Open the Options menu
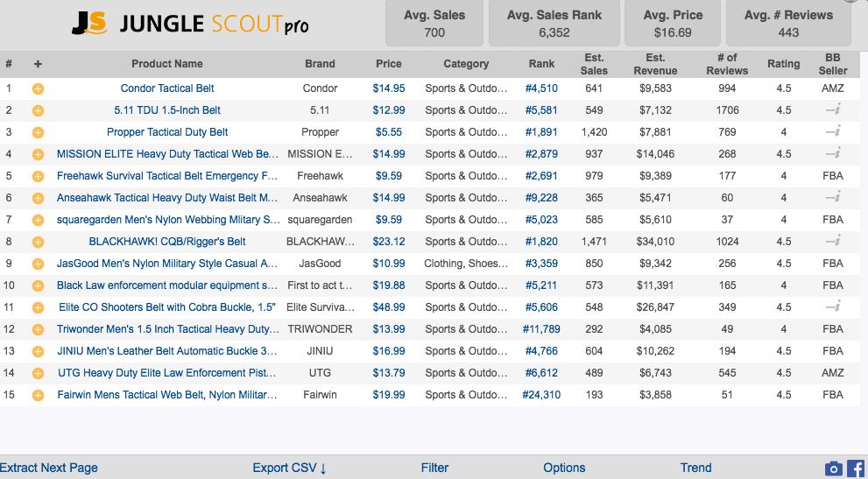Image resolution: width=868 pixels, height=479 pixels. tap(564, 468)
